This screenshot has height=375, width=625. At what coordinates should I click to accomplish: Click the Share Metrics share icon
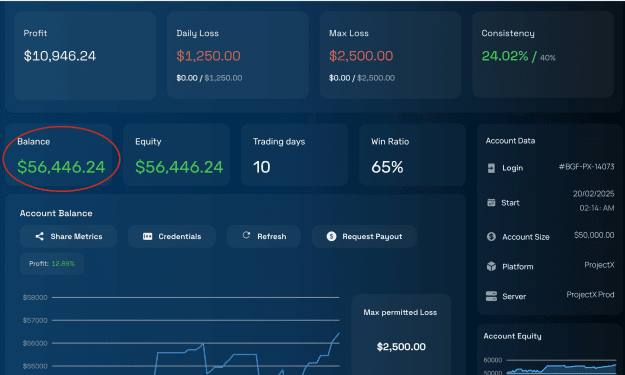click(39, 236)
